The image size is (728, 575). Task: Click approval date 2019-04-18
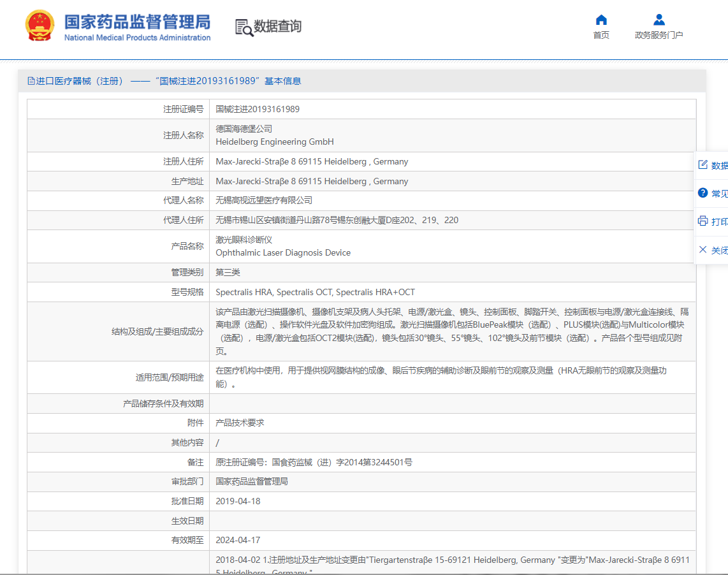point(238,501)
